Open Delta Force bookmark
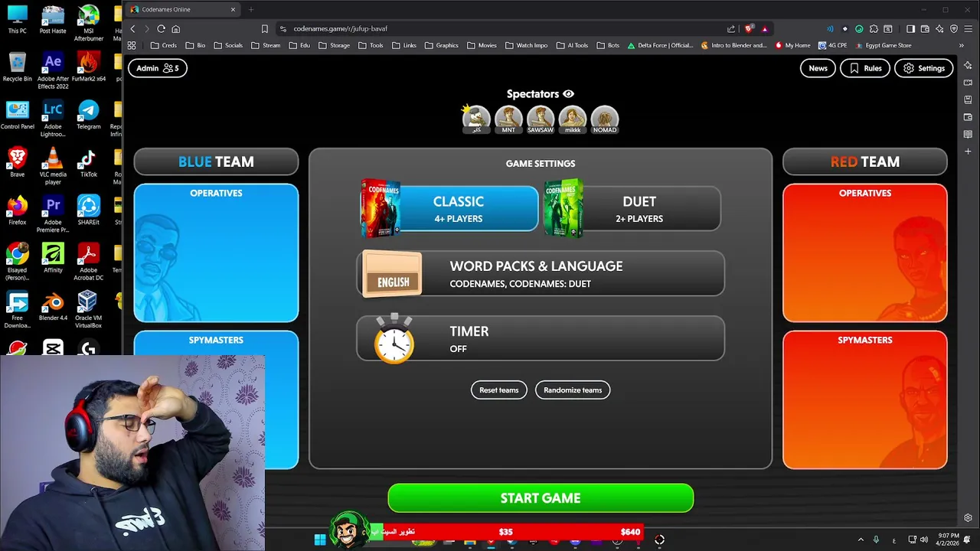This screenshot has height=551, width=980. (x=660, y=45)
